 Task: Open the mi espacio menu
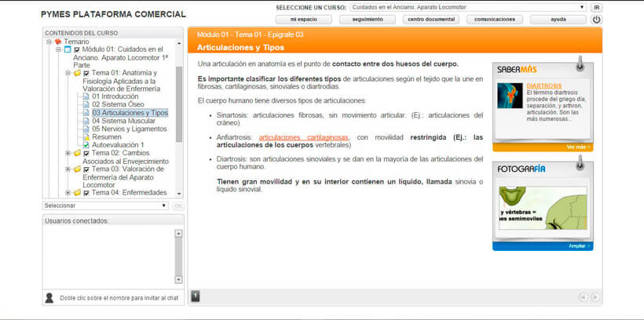pos(303,20)
